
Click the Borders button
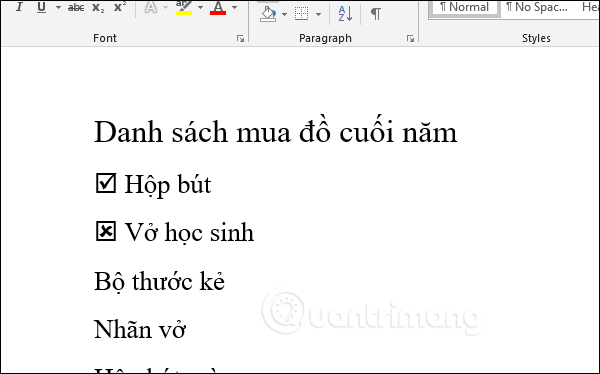tap(302, 14)
